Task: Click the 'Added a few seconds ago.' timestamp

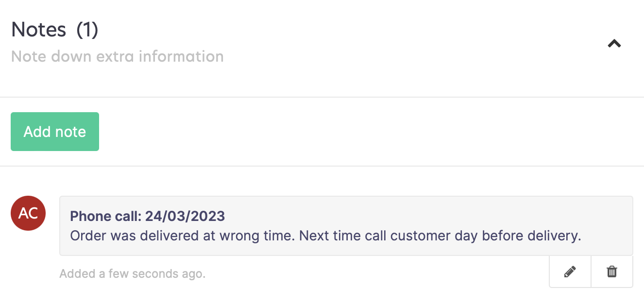Action: (133, 274)
